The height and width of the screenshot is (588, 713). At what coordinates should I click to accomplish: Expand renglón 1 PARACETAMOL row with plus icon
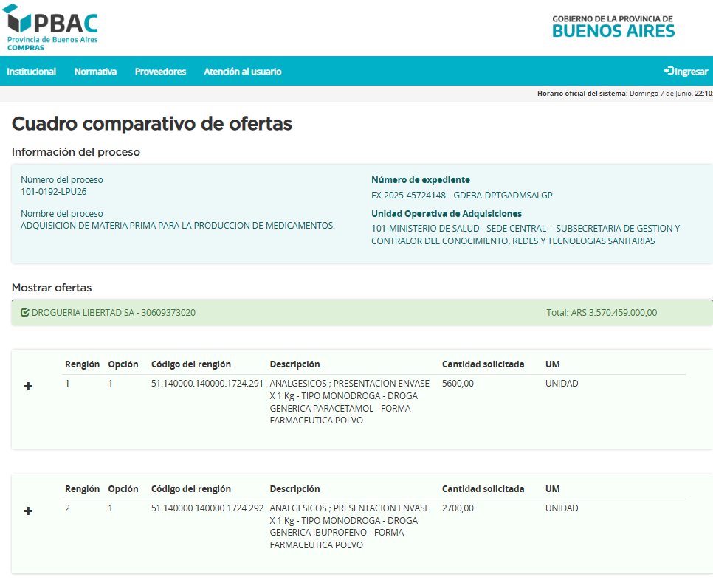tap(28, 387)
